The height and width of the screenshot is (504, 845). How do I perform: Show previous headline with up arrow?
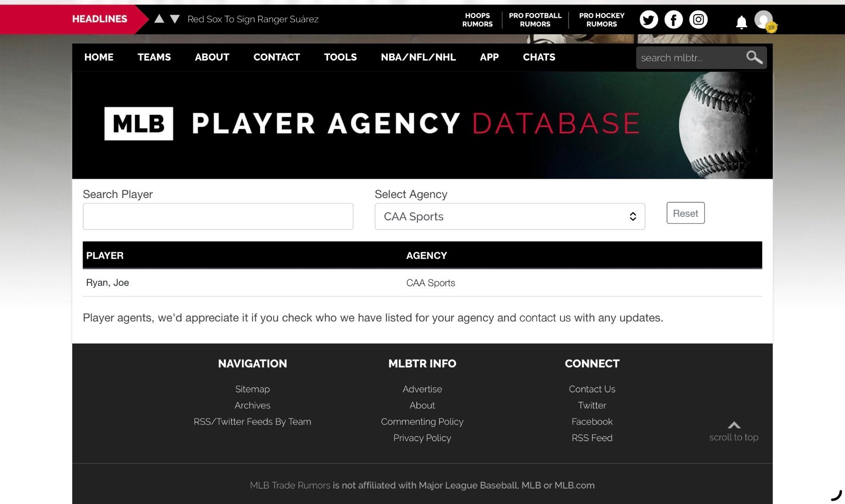[x=159, y=19]
